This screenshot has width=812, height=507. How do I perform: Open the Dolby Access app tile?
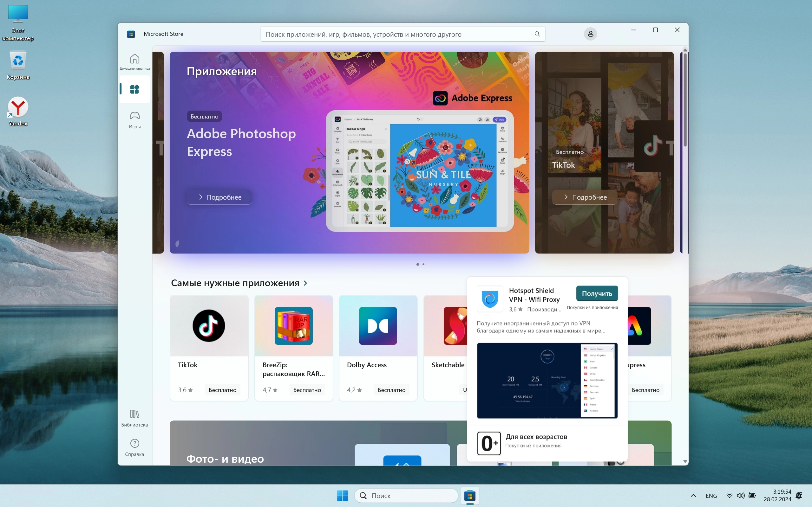click(378, 348)
